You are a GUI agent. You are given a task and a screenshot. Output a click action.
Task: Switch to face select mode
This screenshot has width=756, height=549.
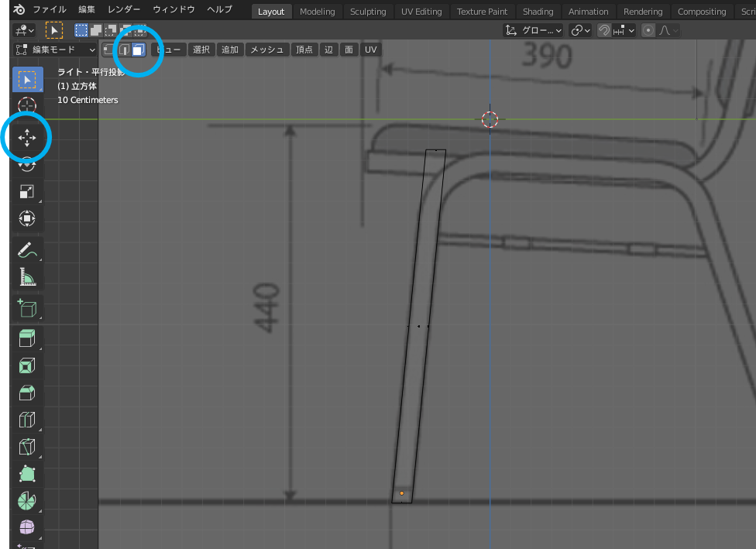coord(139,50)
